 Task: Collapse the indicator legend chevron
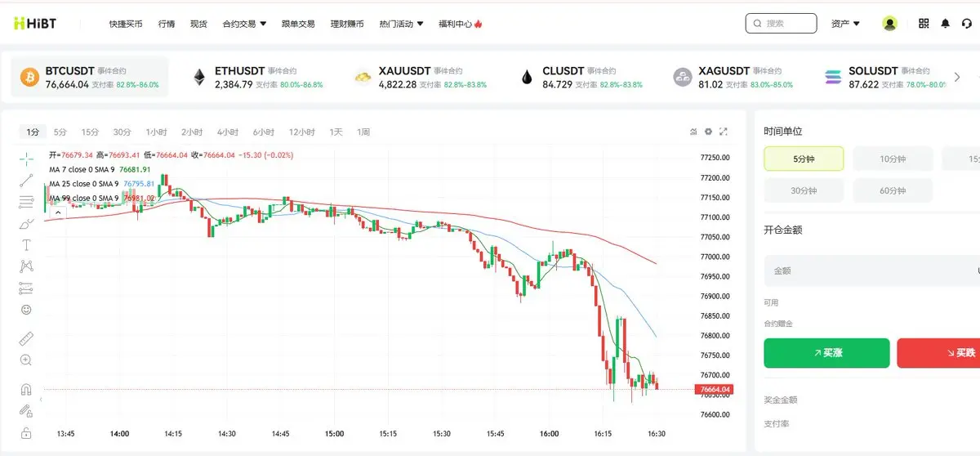58,212
